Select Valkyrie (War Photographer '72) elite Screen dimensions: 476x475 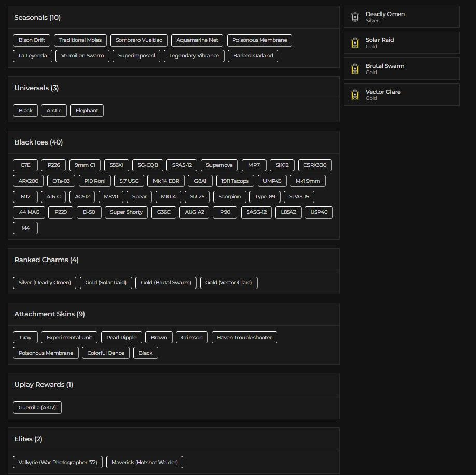click(58, 463)
